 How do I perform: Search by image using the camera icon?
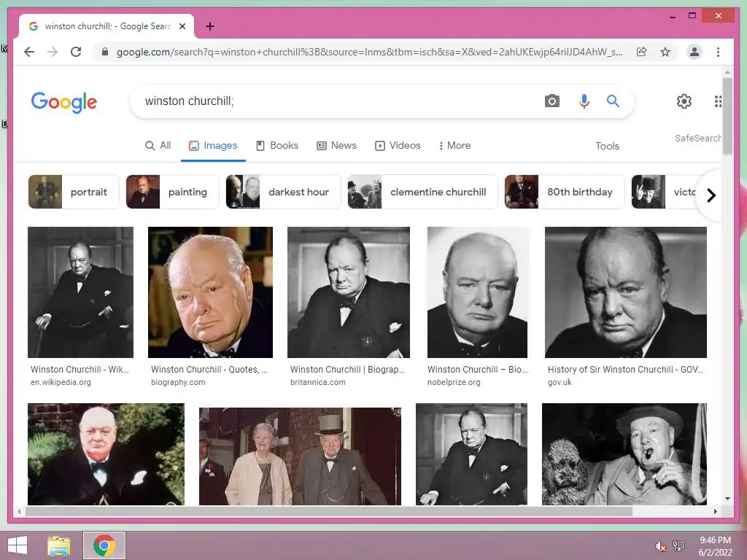tap(552, 101)
